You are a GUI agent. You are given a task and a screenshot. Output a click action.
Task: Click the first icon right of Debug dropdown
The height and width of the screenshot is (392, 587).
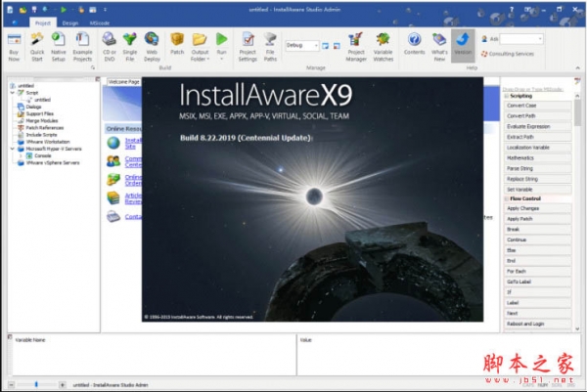(x=326, y=46)
